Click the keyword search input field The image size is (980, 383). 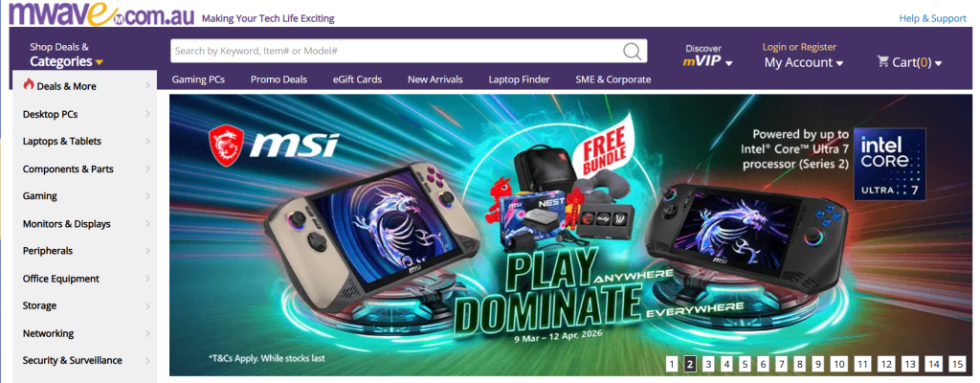pos(397,52)
